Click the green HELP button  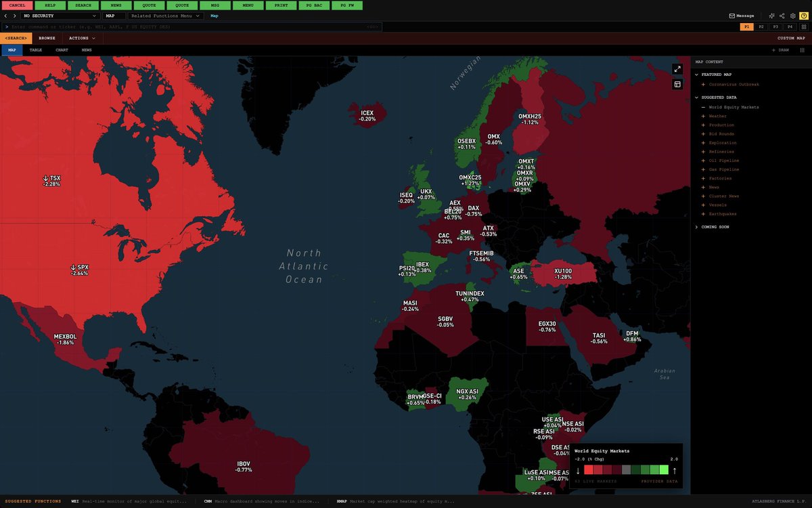click(x=50, y=5)
